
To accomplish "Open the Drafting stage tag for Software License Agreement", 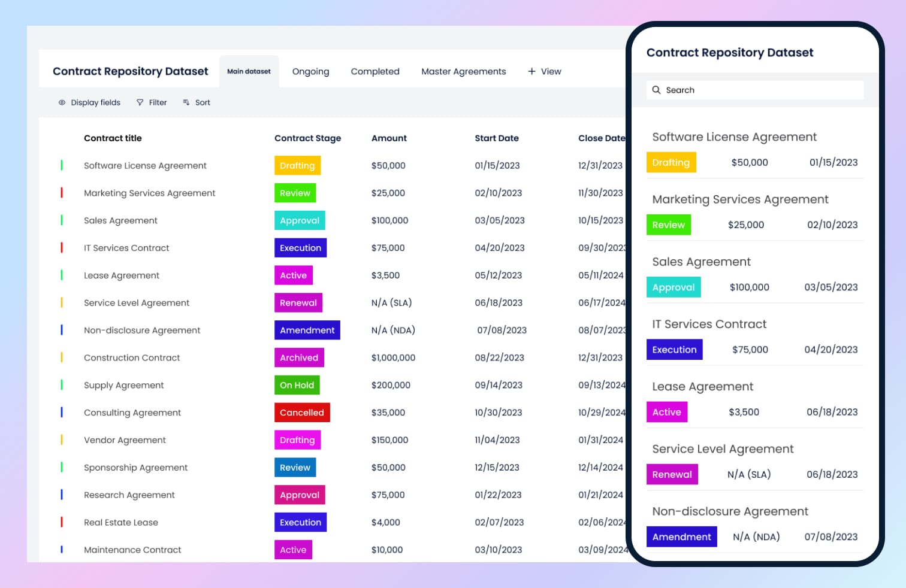I will (x=297, y=165).
